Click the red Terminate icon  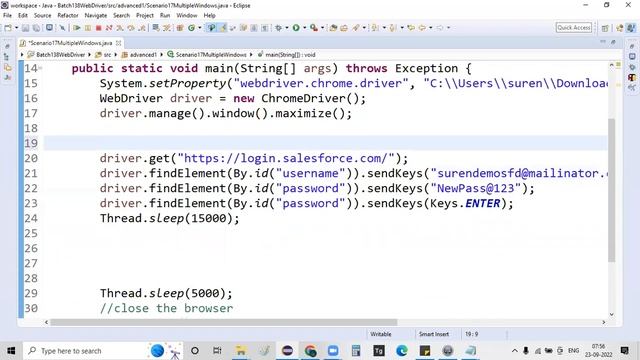pyautogui.click(x=98, y=28)
